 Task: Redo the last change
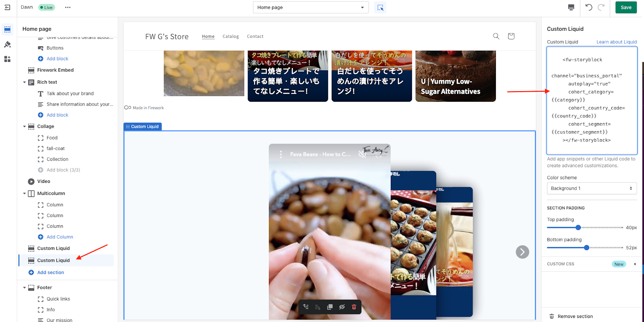click(601, 7)
